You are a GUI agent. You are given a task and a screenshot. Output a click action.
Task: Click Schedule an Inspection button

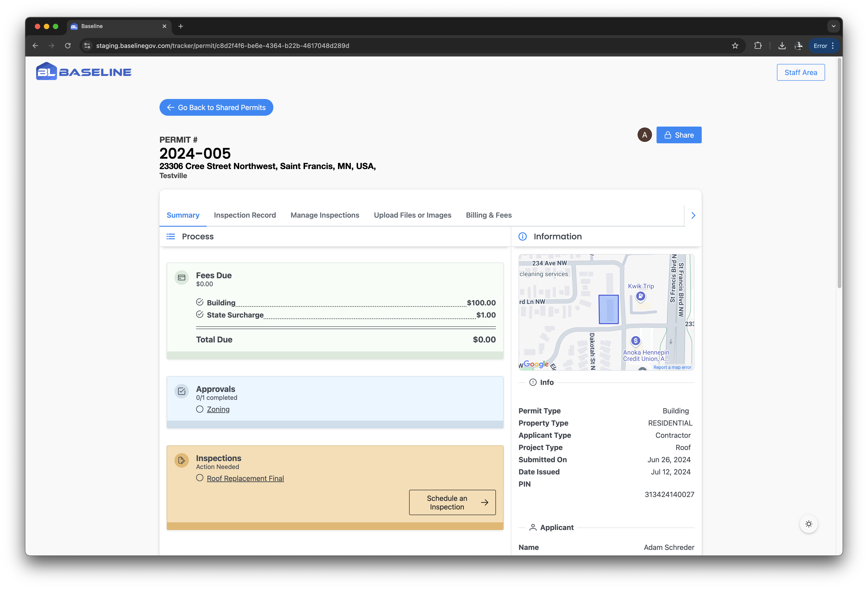click(x=452, y=502)
